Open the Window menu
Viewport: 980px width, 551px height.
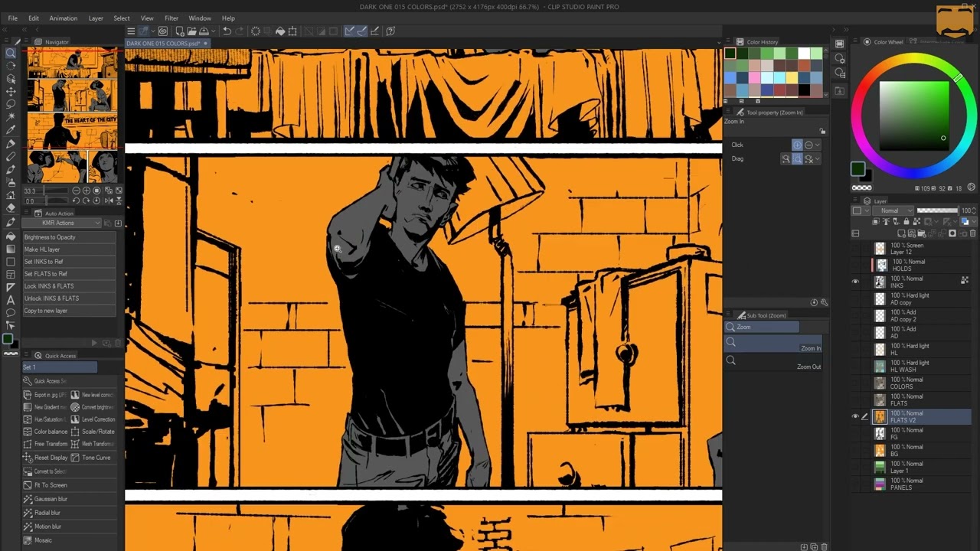(x=200, y=18)
